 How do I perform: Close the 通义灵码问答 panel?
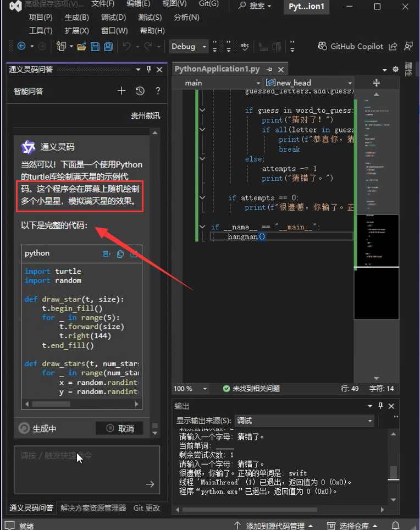pyautogui.click(x=159, y=70)
